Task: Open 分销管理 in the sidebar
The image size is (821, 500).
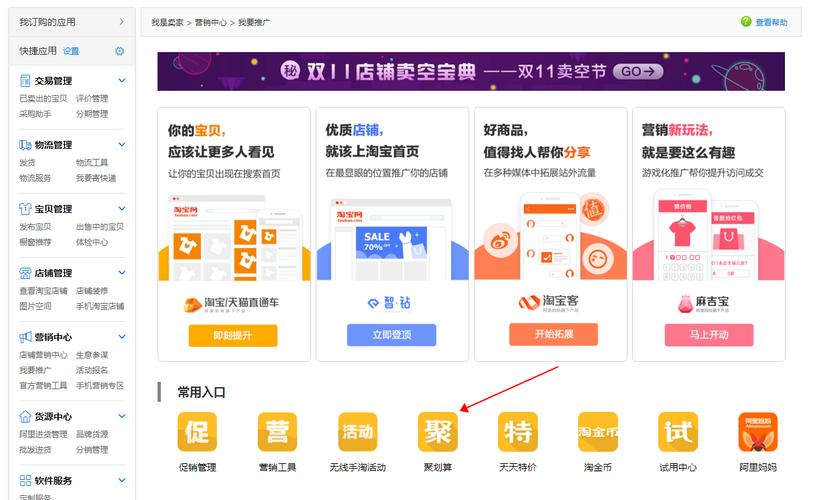Action: [92, 449]
